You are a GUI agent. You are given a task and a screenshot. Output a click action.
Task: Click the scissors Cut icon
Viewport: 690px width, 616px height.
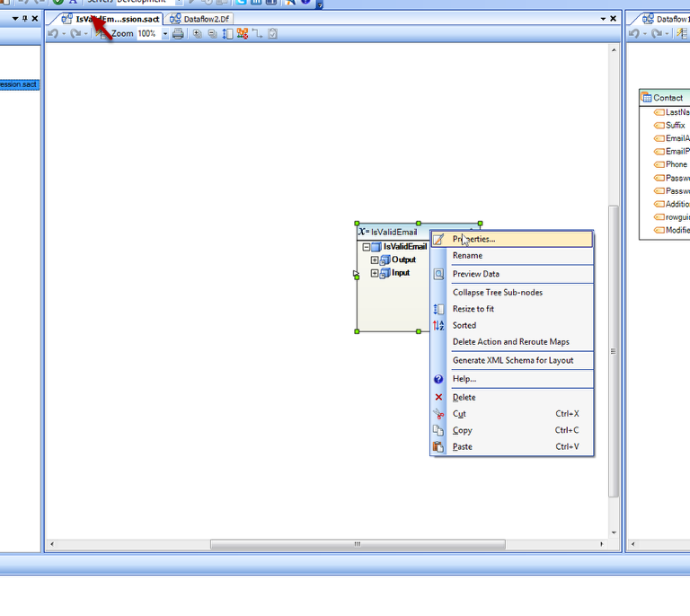(438, 414)
